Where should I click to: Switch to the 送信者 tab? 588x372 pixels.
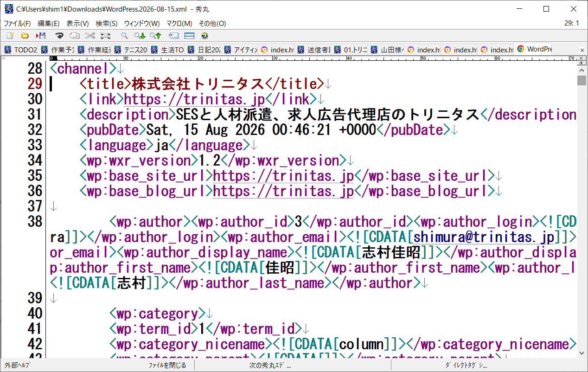[x=314, y=50]
